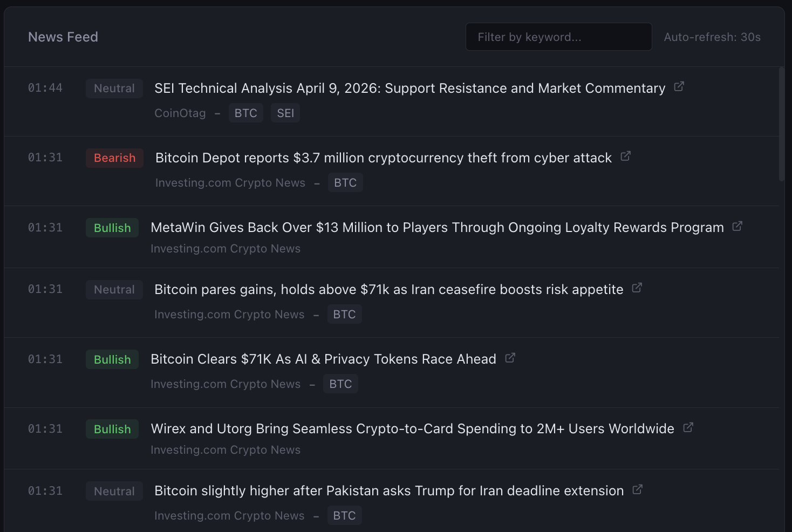792x532 pixels.
Task: Toggle the Bullish badge on MetaWin story
Action: 112,227
